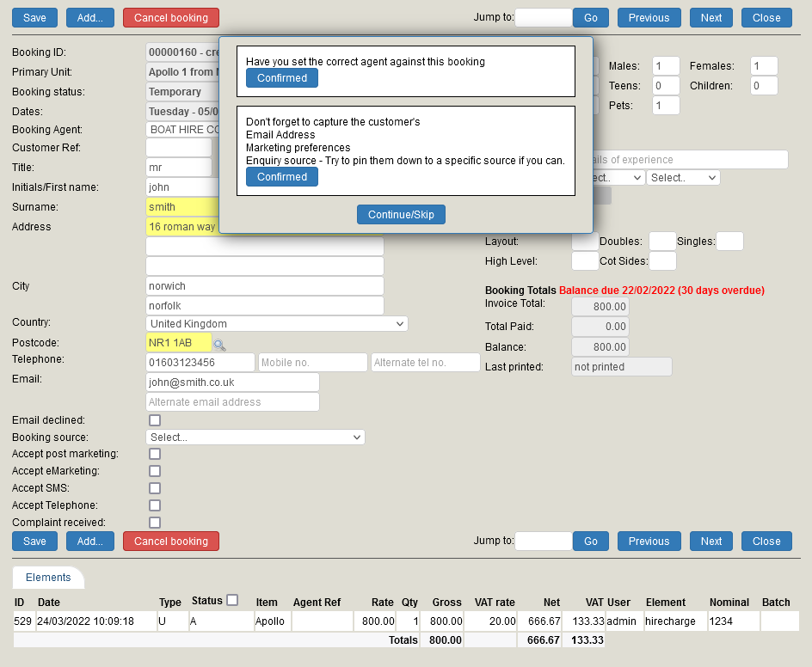This screenshot has width=812, height=667.
Task: Click the top Cancel booking button
Action: click(x=171, y=17)
